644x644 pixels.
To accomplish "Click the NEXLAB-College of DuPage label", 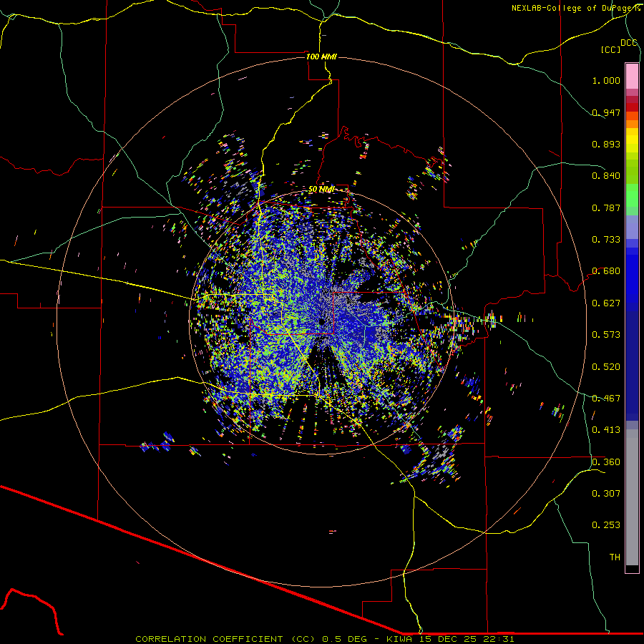I will [573, 8].
